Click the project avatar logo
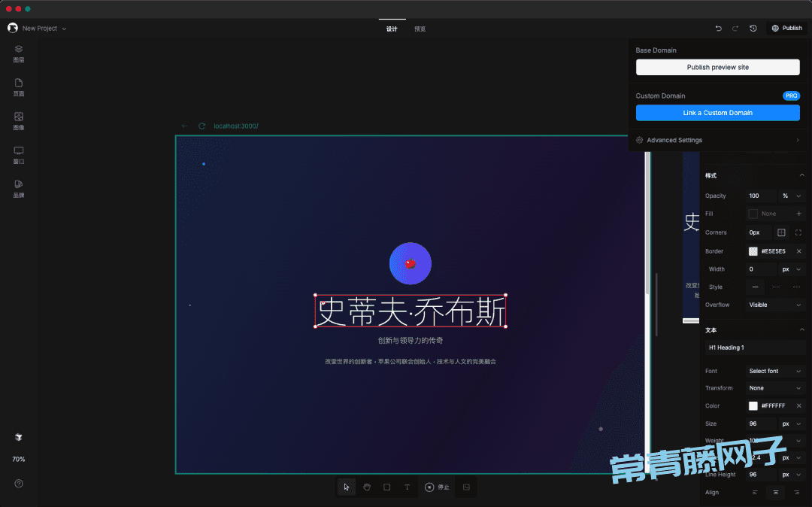 coord(13,28)
